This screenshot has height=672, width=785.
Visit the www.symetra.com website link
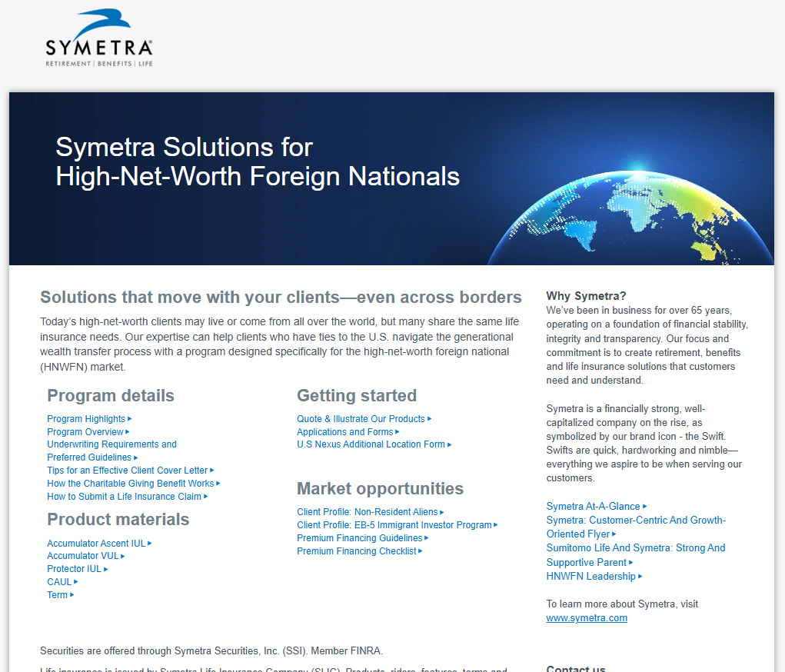[587, 618]
